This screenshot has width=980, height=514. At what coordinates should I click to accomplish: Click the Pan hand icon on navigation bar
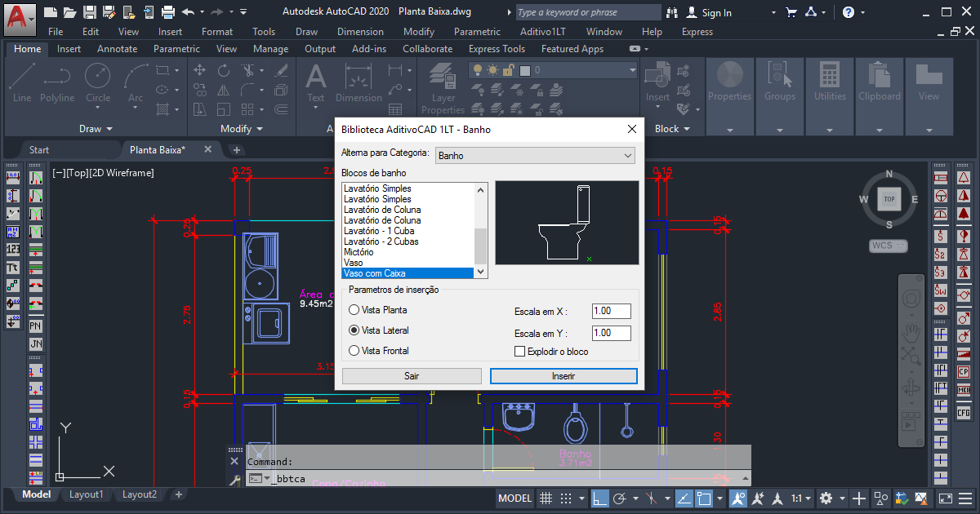coord(911,333)
